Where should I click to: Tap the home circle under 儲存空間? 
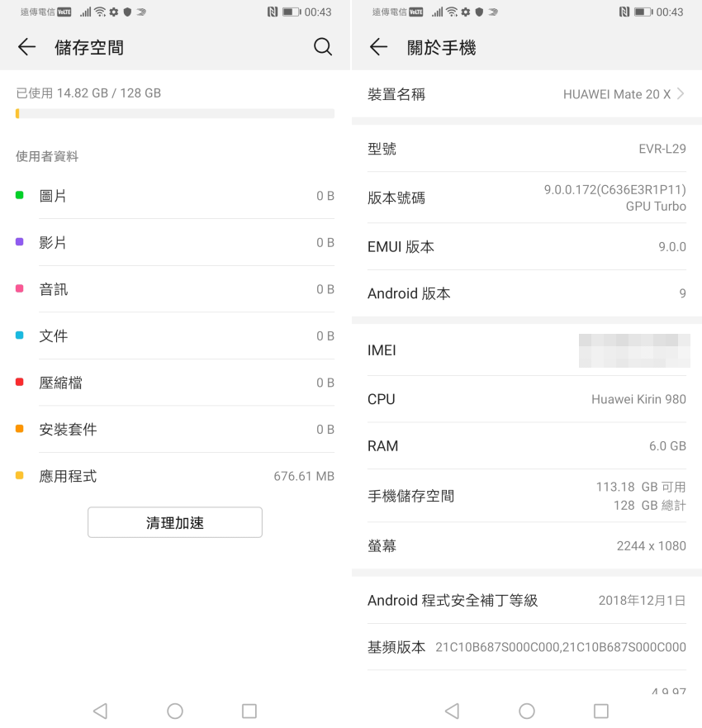(175, 711)
